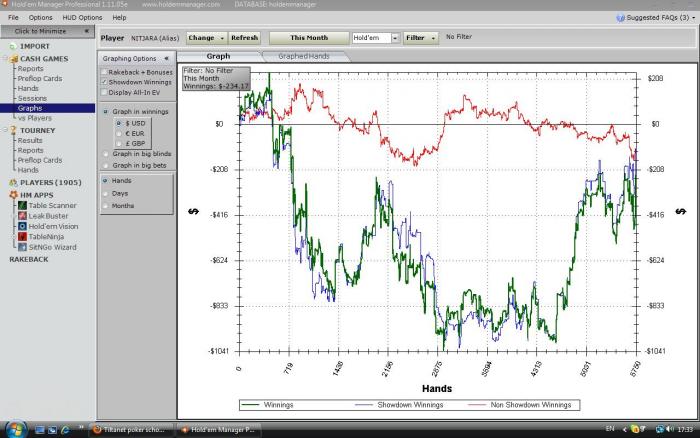The height and width of the screenshot is (438, 700).
Task: Click the Internet Explorer quick launch icon
Action: (x=66, y=430)
